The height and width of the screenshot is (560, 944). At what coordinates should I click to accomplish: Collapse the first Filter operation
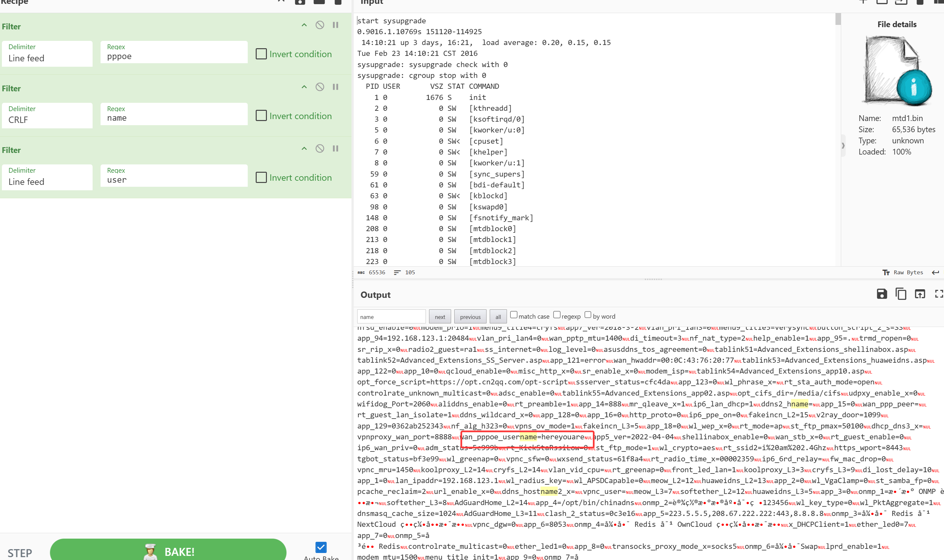304,25
